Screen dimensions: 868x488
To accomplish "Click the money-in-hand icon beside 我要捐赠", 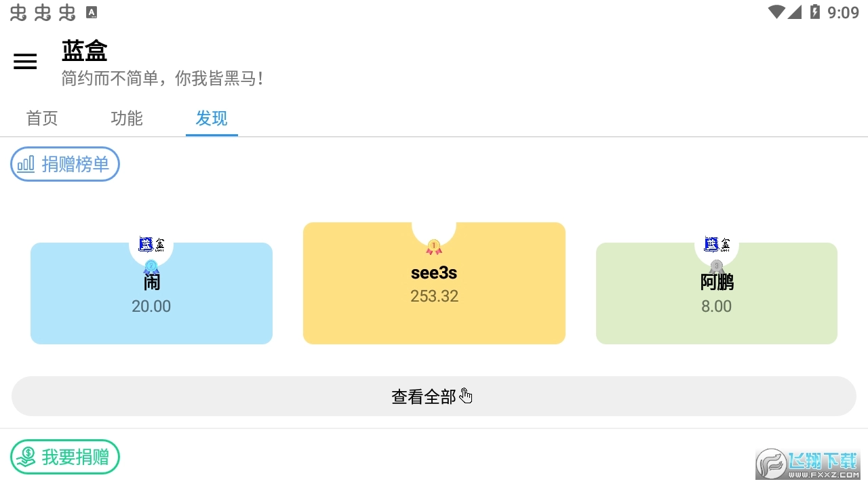I will point(26,457).
